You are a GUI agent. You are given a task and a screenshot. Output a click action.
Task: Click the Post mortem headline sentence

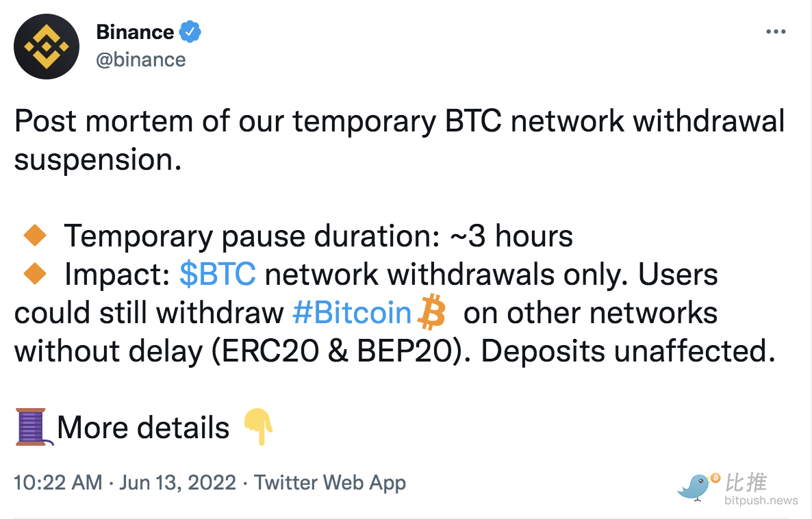399,140
